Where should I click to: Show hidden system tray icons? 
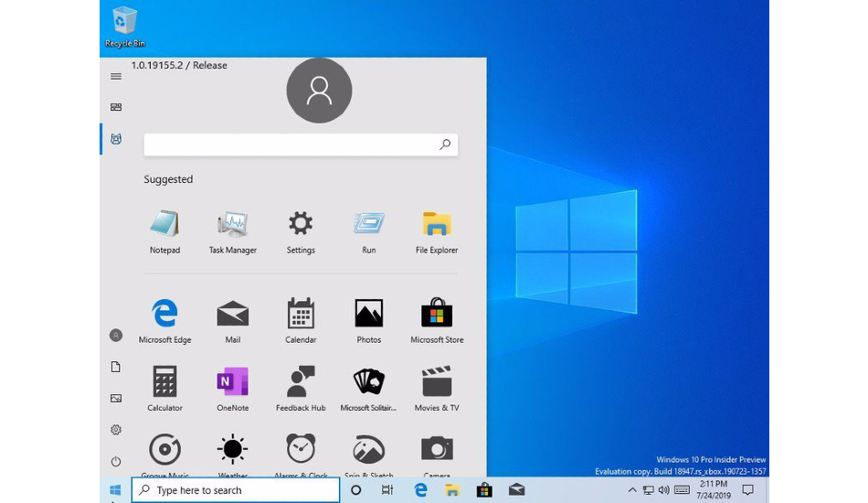coord(631,490)
